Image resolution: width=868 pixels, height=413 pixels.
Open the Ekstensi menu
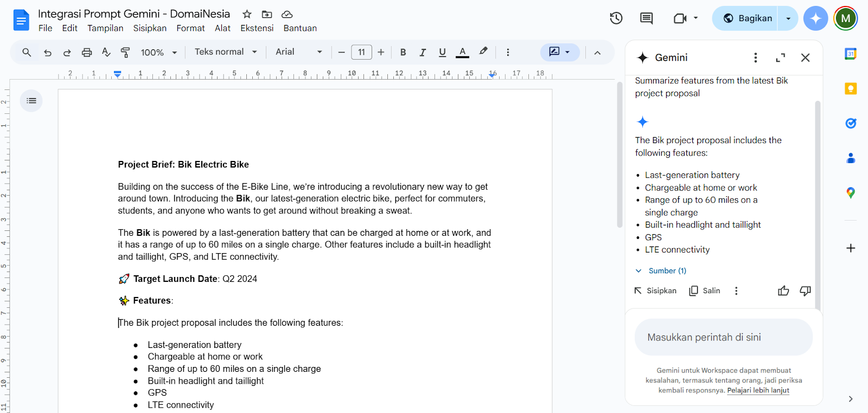tap(257, 28)
